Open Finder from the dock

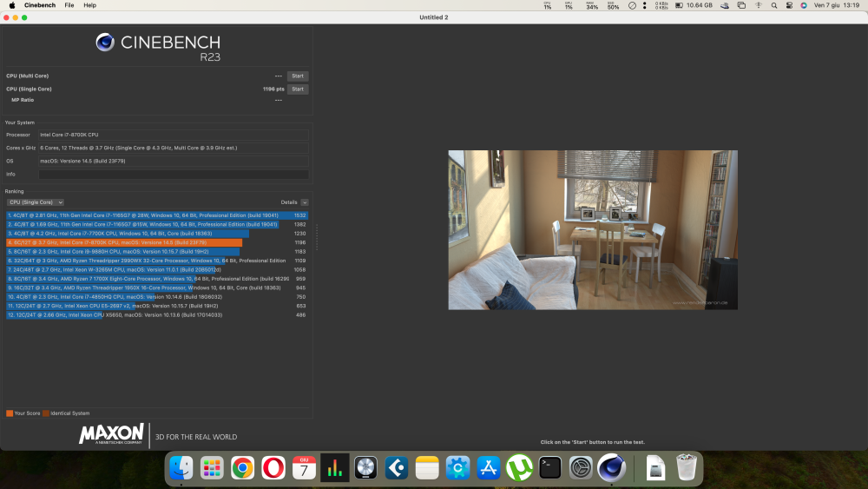[181, 468]
